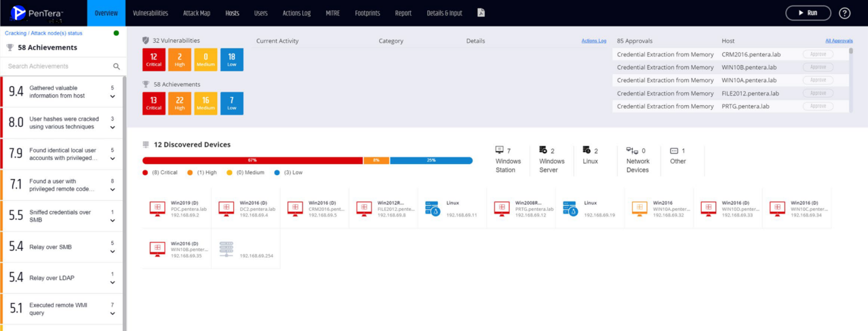Select the Linux device icon at 192.168.69.11
Screen dimensions: 868x331
(433, 209)
